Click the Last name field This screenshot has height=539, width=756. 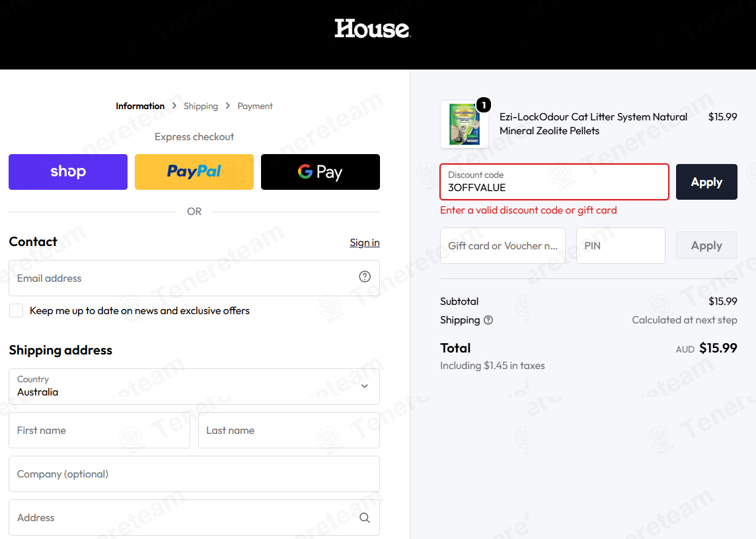[x=289, y=431]
